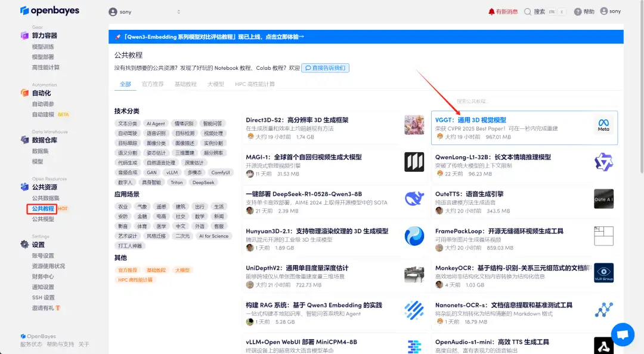Image resolution: width=644 pixels, height=354 pixels.
Task: Switch to the 官方推荐 tab
Action: [153, 84]
